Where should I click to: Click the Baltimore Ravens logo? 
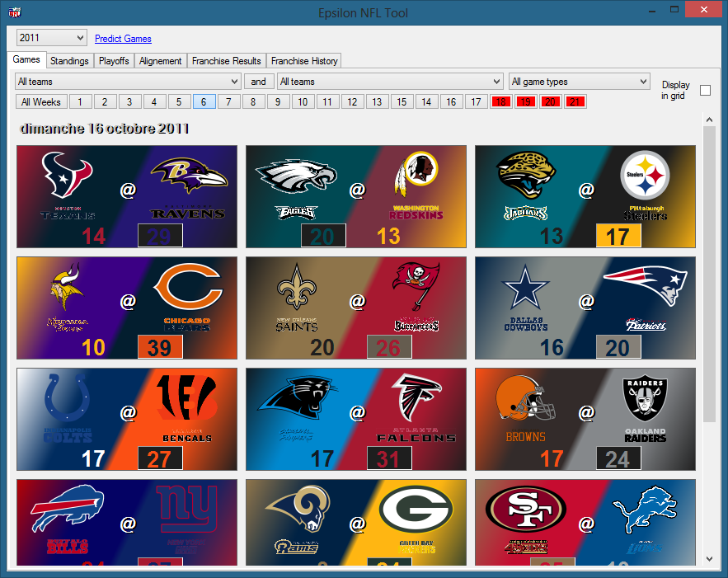point(188,175)
